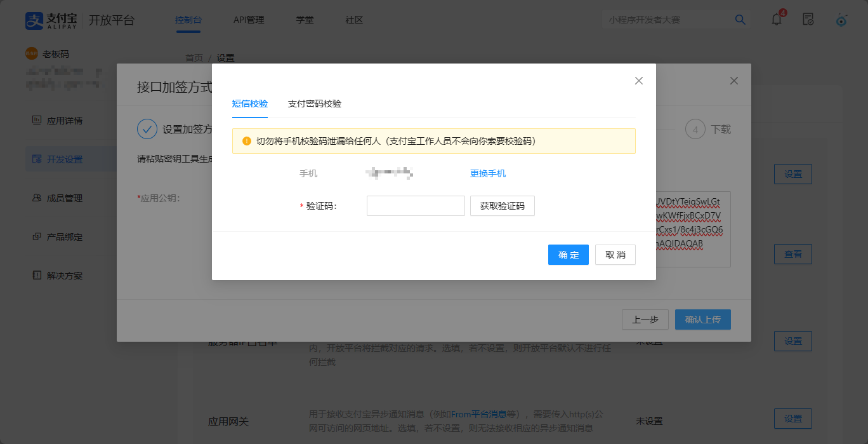Open the API管理 menu
The width and height of the screenshot is (868, 444).
coord(249,20)
